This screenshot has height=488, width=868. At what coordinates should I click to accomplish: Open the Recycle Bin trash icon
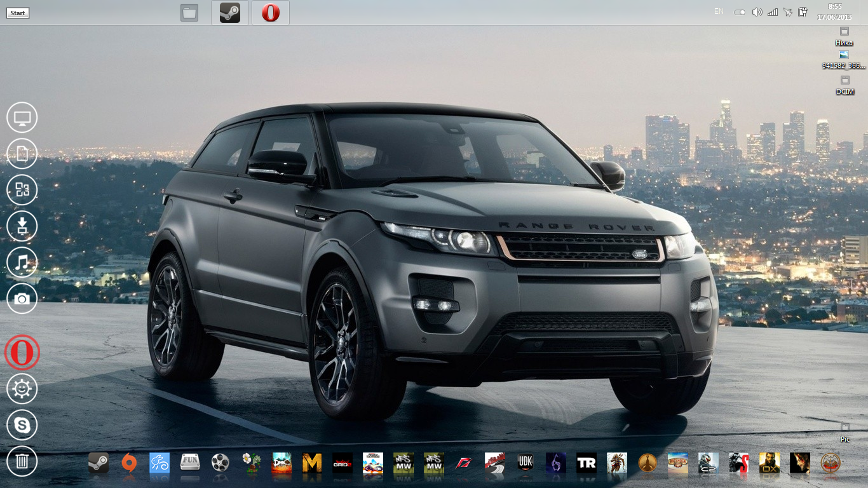pos(22,461)
